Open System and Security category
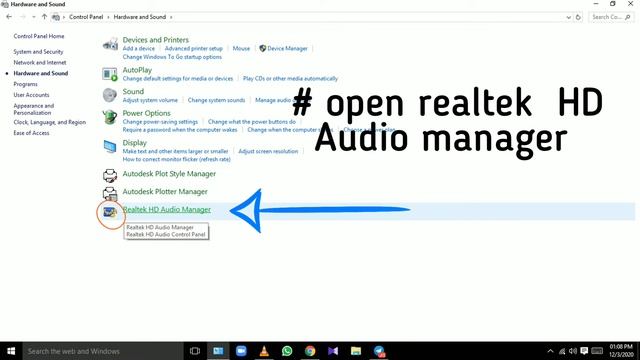The width and height of the screenshot is (640, 360). pyautogui.click(x=38, y=52)
